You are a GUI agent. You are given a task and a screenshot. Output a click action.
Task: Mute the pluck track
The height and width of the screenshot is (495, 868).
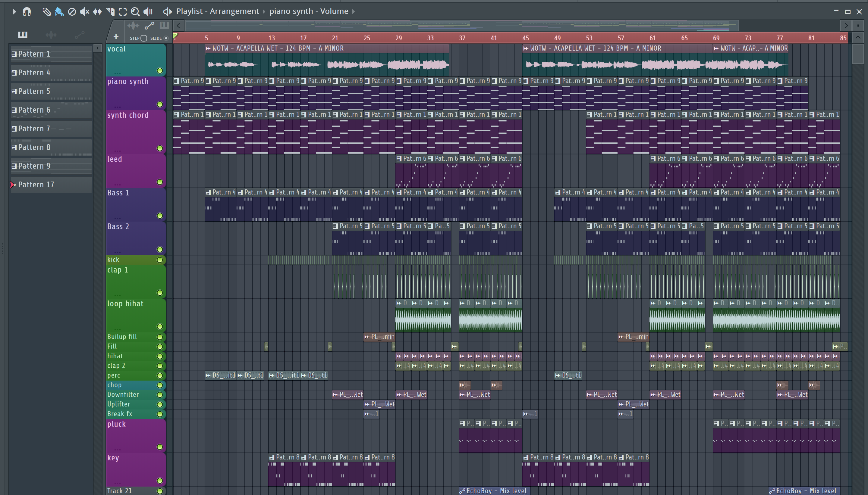tap(159, 447)
